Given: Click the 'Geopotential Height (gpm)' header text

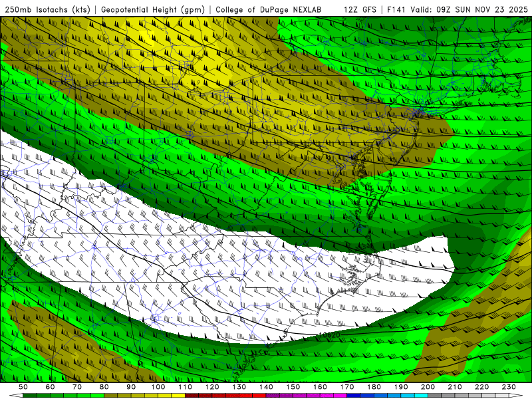Looking at the screenshot, I should point(153,9).
